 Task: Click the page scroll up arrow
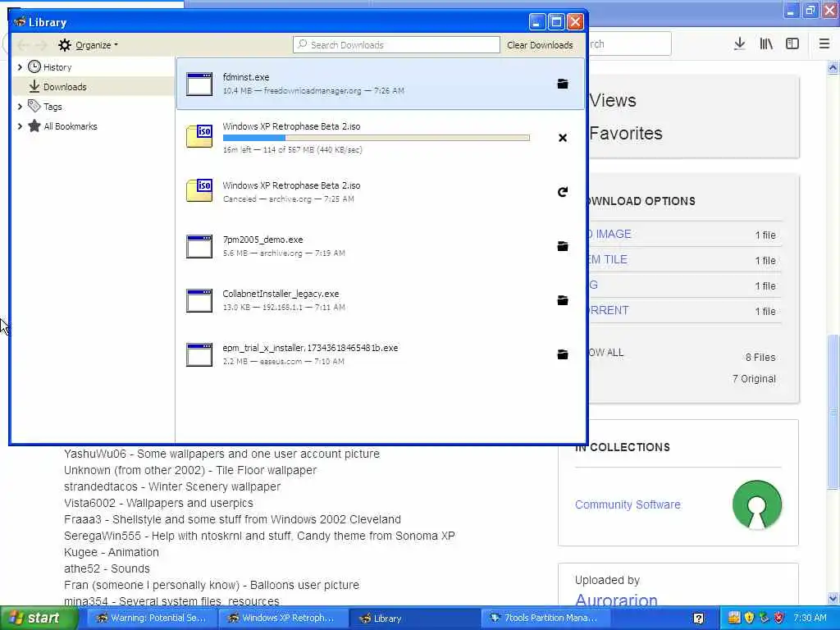[833, 68]
